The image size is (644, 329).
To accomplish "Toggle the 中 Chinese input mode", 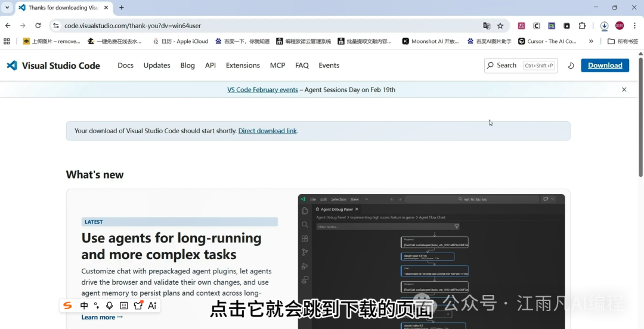I will (84, 306).
